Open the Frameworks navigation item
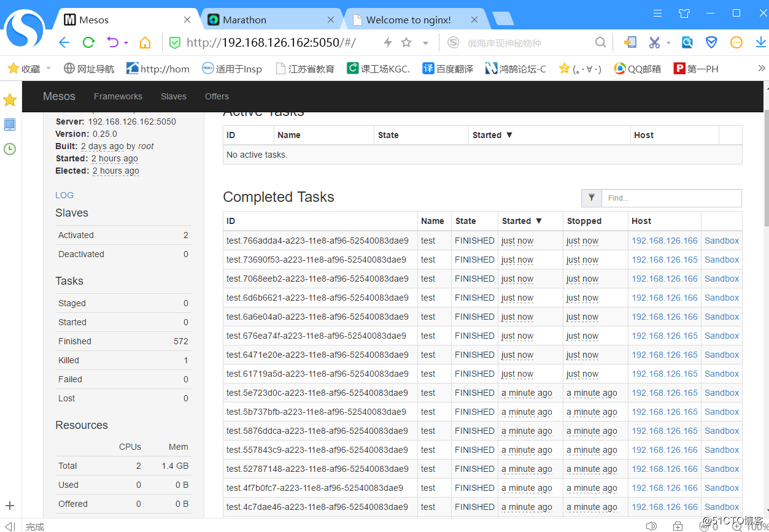 pos(118,96)
